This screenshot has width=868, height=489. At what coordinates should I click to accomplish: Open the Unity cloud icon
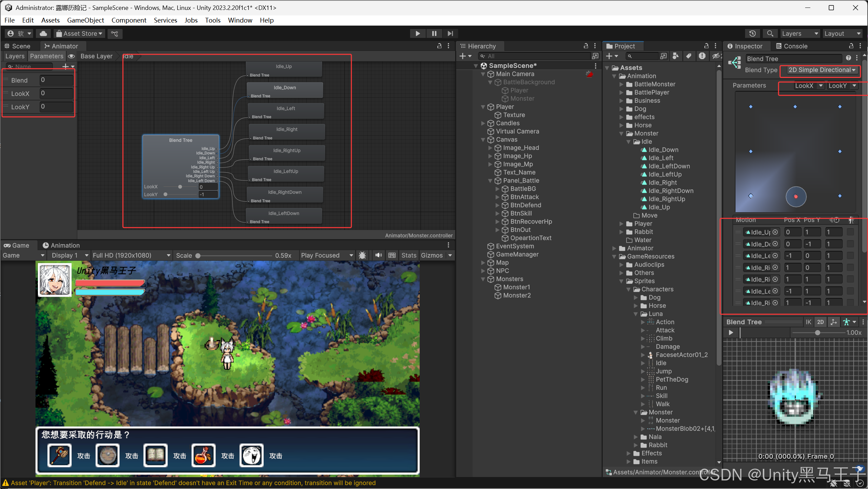pyautogui.click(x=43, y=33)
